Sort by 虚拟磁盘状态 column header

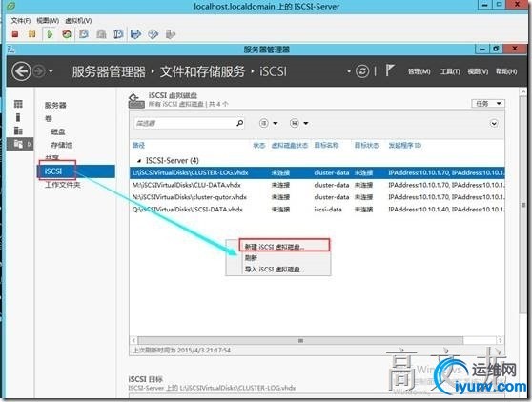[290, 146]
